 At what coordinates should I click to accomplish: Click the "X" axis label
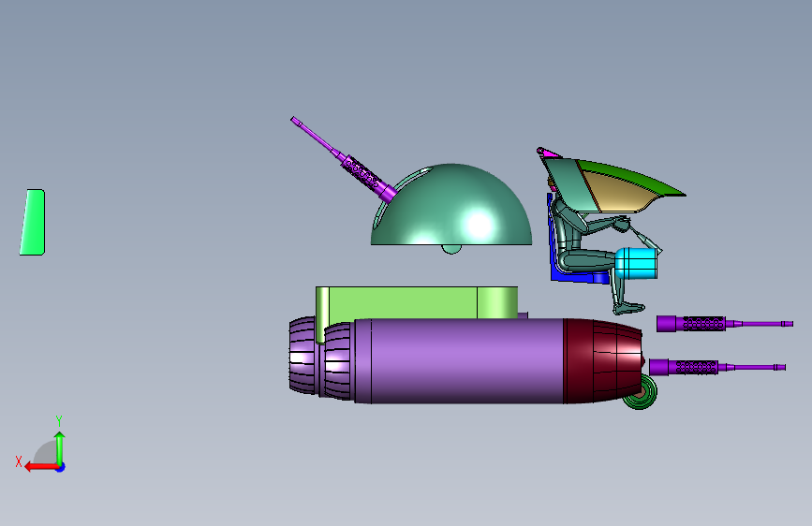(x=19, y=461)
